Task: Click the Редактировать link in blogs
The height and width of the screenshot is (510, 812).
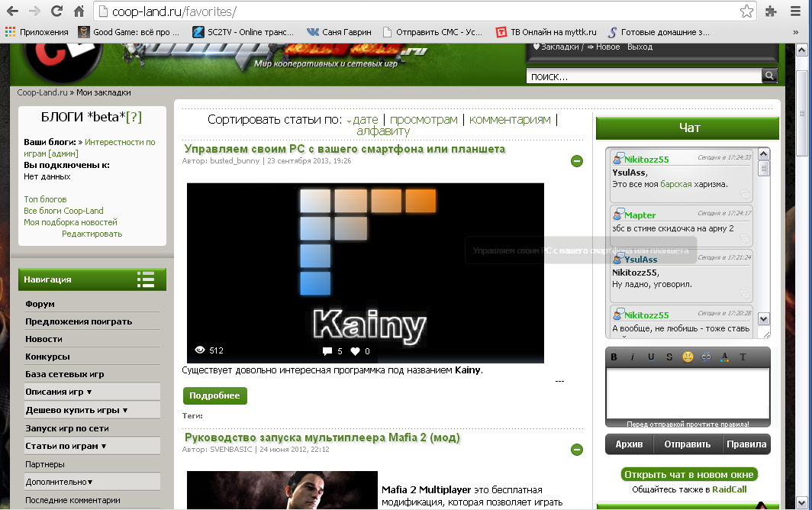Action: [92, 234]
